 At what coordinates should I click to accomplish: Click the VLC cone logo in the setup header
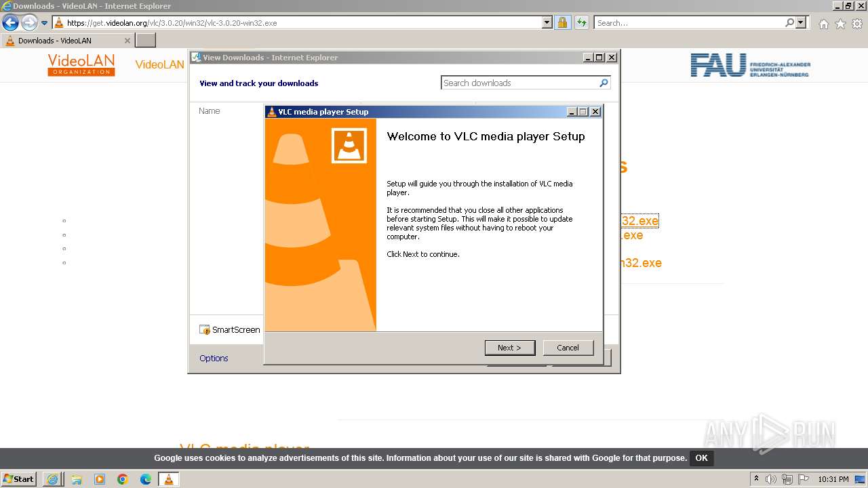(x=349, y=146)
